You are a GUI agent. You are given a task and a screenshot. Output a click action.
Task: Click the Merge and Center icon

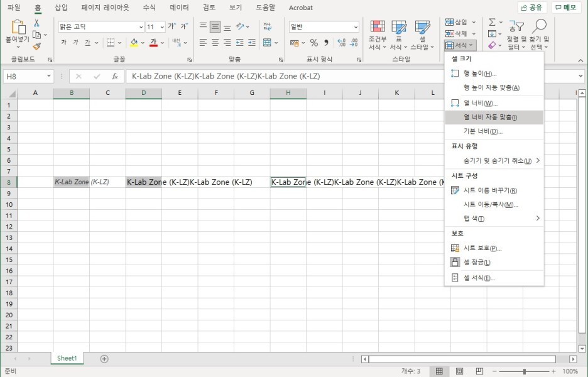(268, 42)
